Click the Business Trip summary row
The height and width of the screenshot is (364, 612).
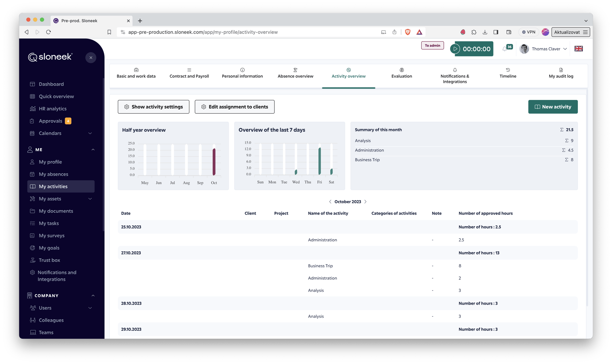click(x=464, y=160)
